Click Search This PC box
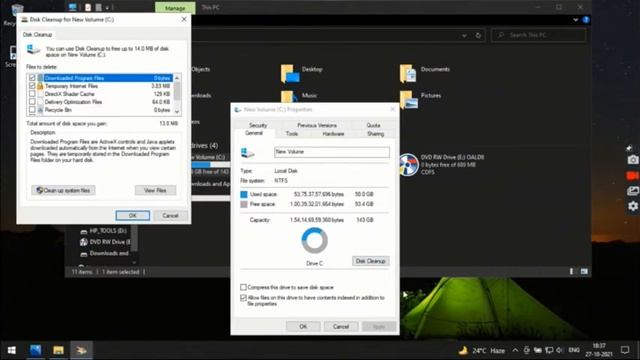This screenshot has height=360, width=640. click(x=539, y=36)
